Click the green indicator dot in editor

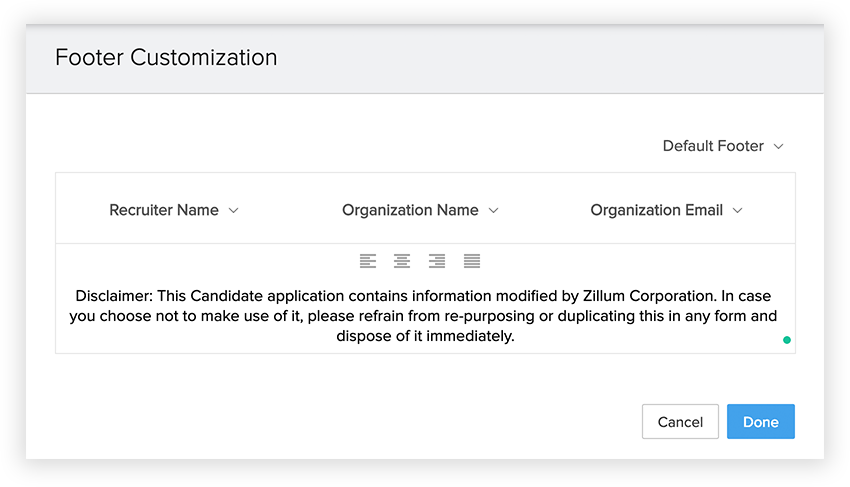tap(787, 340)
